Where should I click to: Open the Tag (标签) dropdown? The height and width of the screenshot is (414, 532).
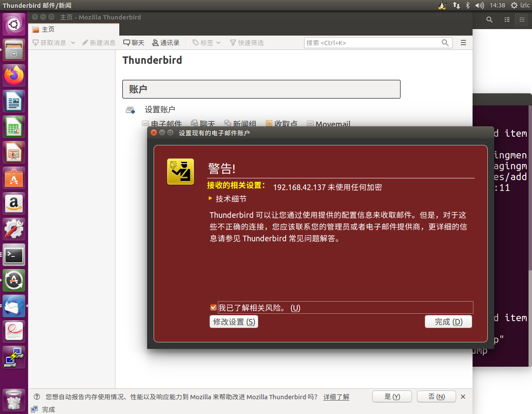click(x=207, y=43)
